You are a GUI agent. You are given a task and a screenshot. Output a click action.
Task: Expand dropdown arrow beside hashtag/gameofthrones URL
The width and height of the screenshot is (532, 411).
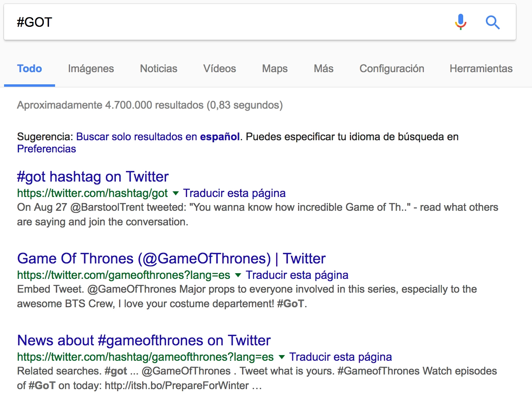tap(282, 357)
